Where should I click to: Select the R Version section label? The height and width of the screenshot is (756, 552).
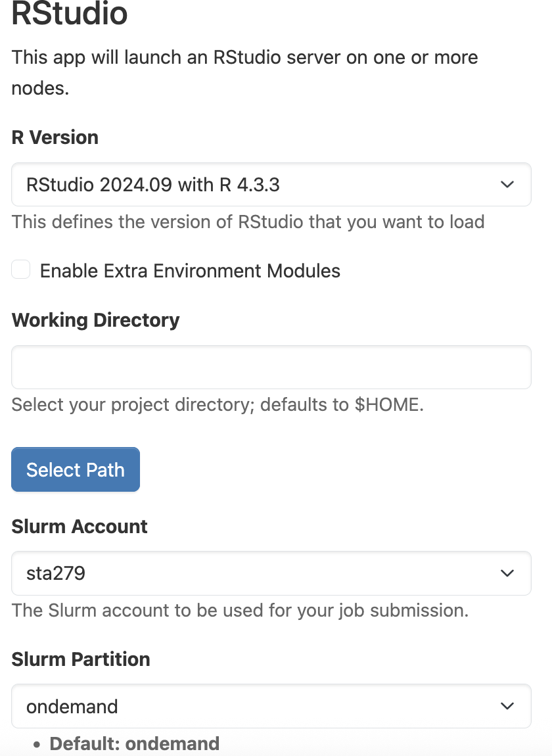pos(55,137)
